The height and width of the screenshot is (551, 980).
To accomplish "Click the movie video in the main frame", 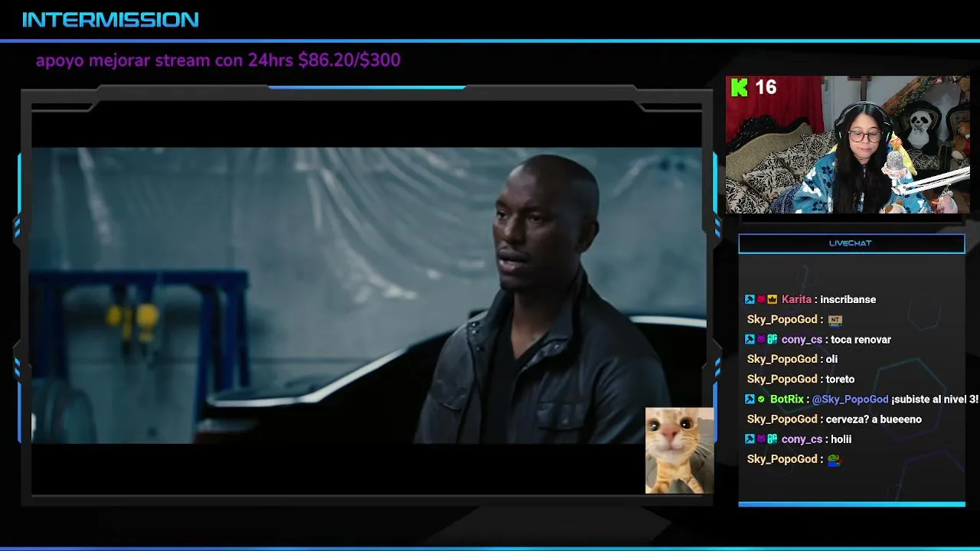I will 367,295.
